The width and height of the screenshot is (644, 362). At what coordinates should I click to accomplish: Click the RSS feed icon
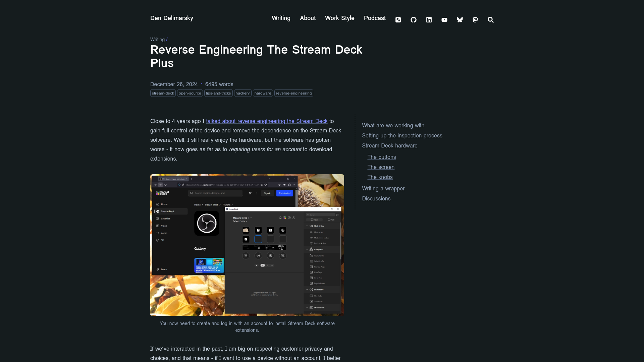click(398, 19)
